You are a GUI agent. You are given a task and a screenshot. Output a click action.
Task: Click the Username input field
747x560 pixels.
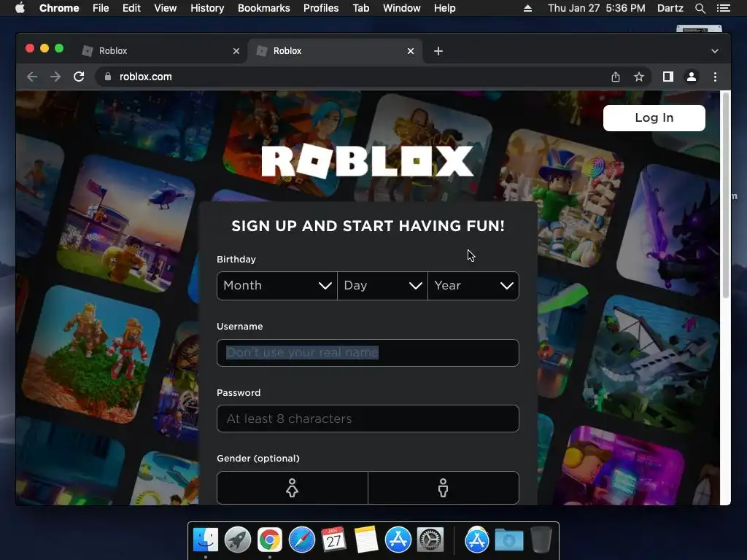pyautogui.click(x=368, y=353)
